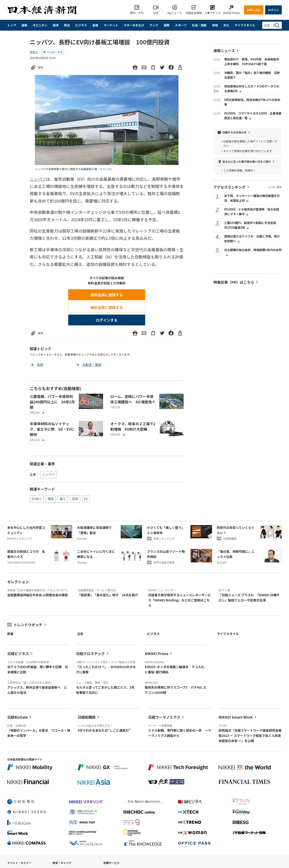Viewport: 289px width, 868px height.
Task: Click the search magnifier icon in the nav bar
Action: coord(277,25)
